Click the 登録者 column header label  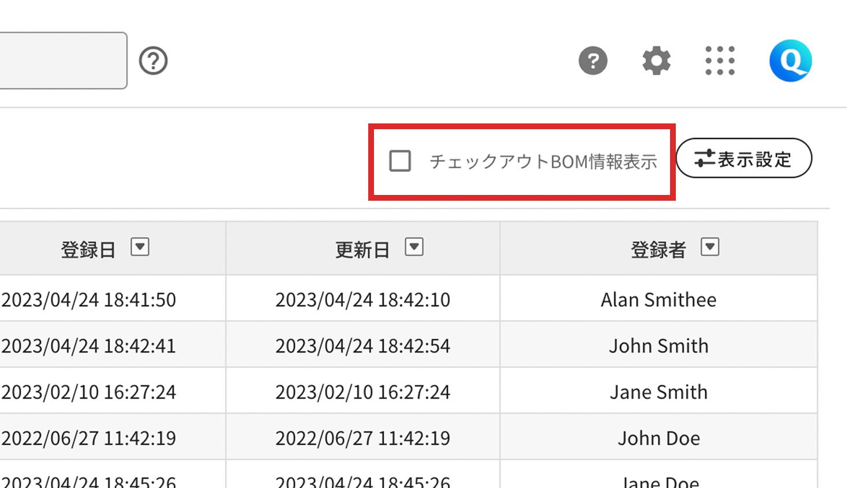tap(658, 250)
